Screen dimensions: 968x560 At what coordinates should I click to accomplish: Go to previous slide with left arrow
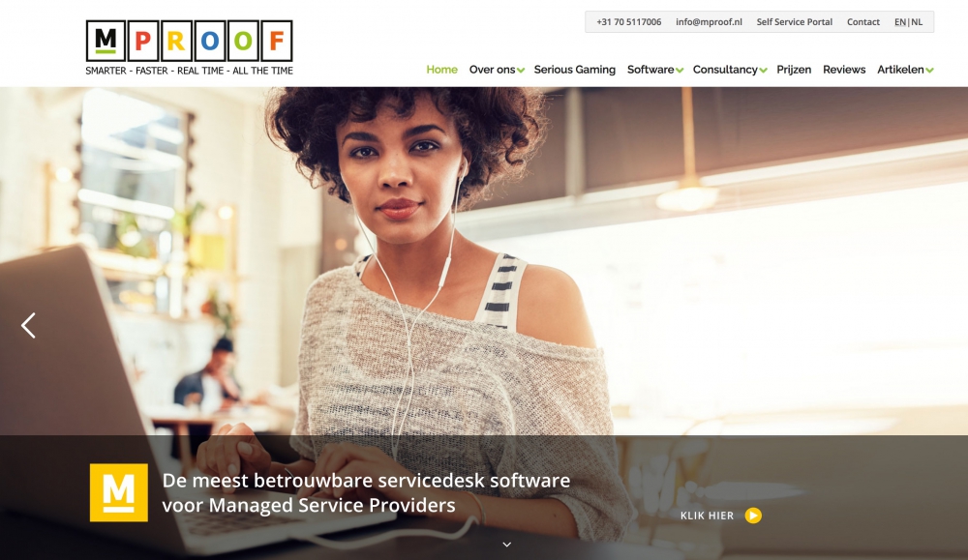pyautogui.click(x=28, y=325)
